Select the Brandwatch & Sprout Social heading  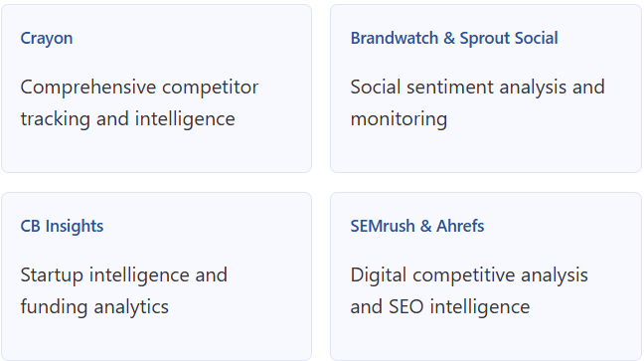coord(454,38)
